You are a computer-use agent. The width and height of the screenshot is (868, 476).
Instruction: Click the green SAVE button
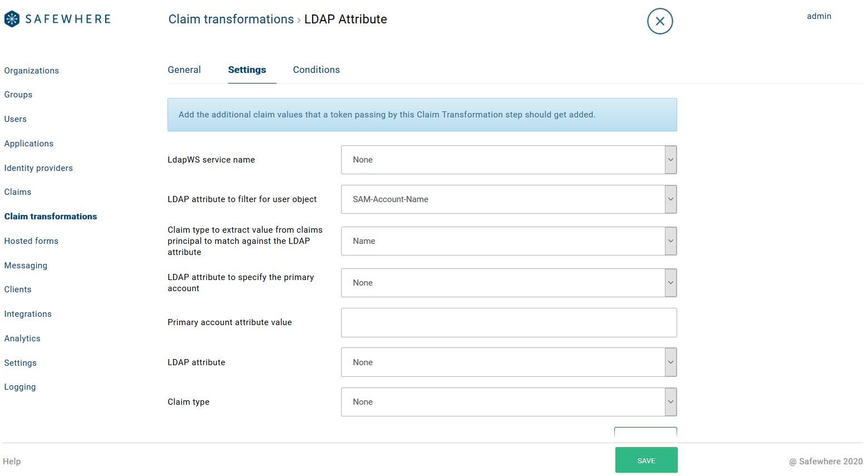click(x=647, y=460)
